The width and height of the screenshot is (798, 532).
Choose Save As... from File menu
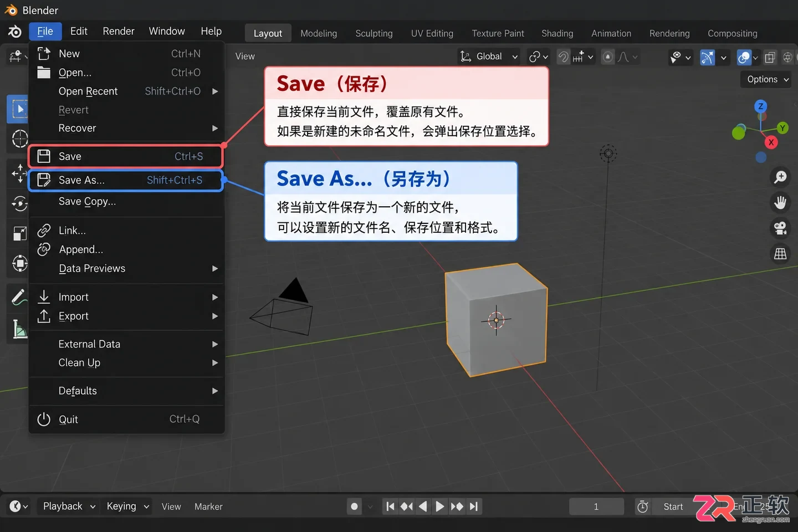[126, 180]
